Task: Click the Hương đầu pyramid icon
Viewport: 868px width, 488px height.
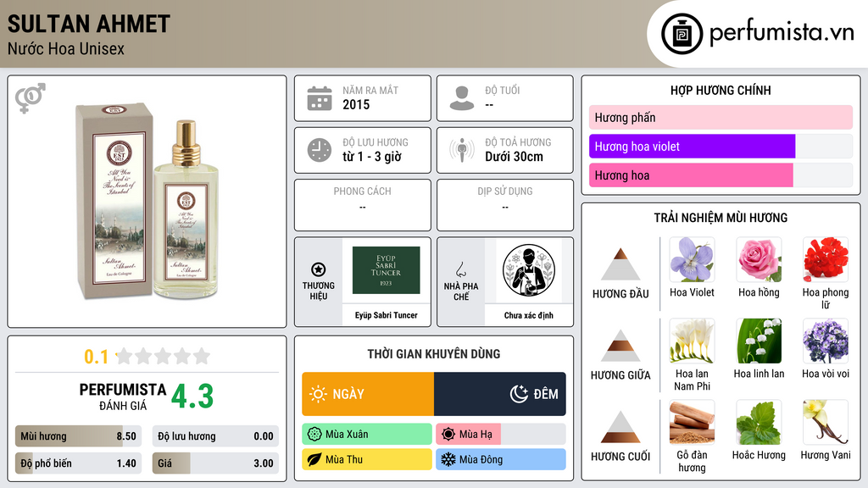Action: tap(620, 264)
